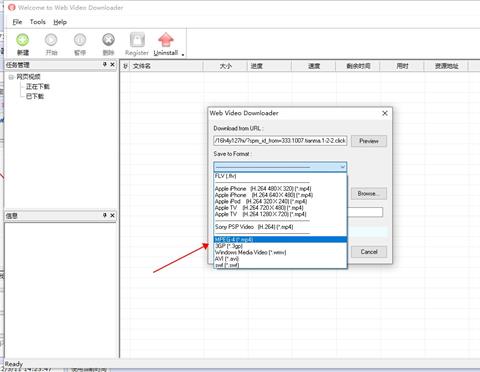The height and width of the screenshot is (372, 480).
Task: Click the 用时 column header
Action: click(x=402, y=66)
